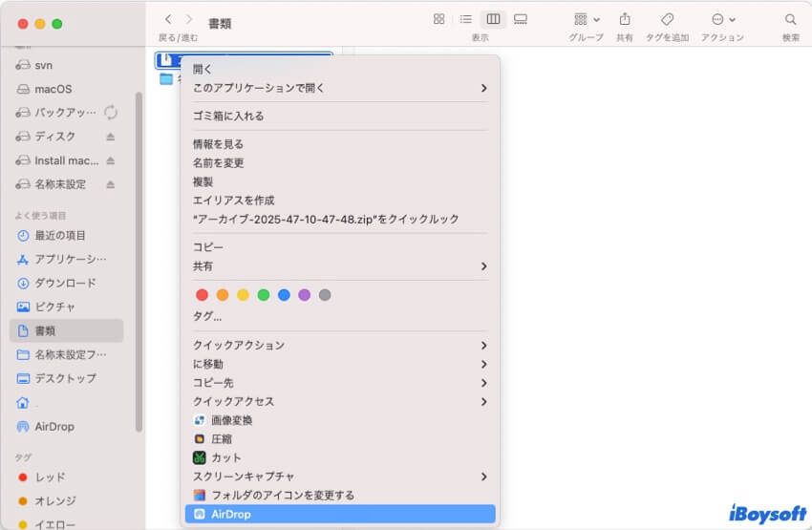Switch to column view
Viewport: 812px width, 530px height.
click(493, 19)
